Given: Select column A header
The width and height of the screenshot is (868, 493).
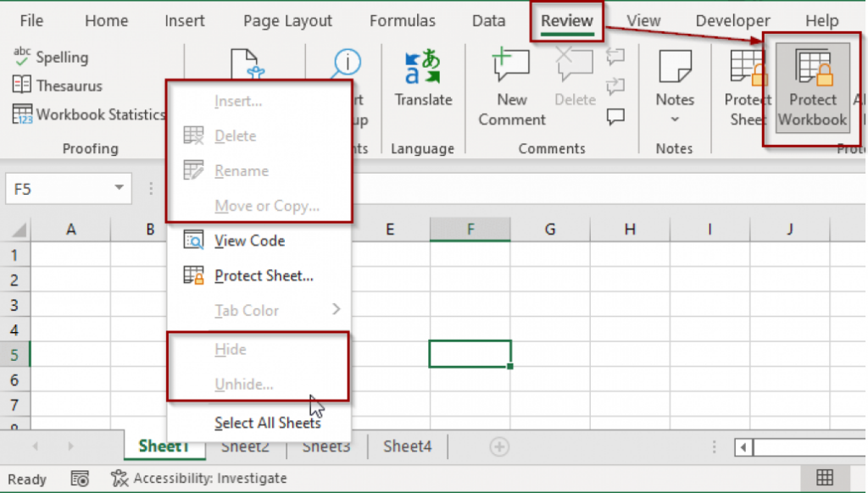Looking at the screenshot, I should (x=71, y=229).
